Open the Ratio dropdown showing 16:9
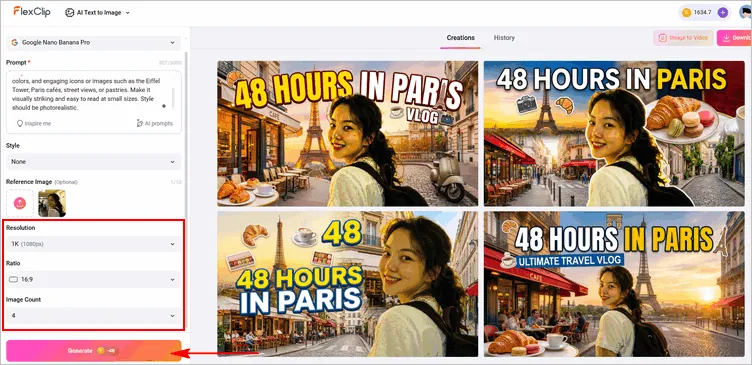The image size is (752, 365). pyautogui.click(x=94, y=279)
